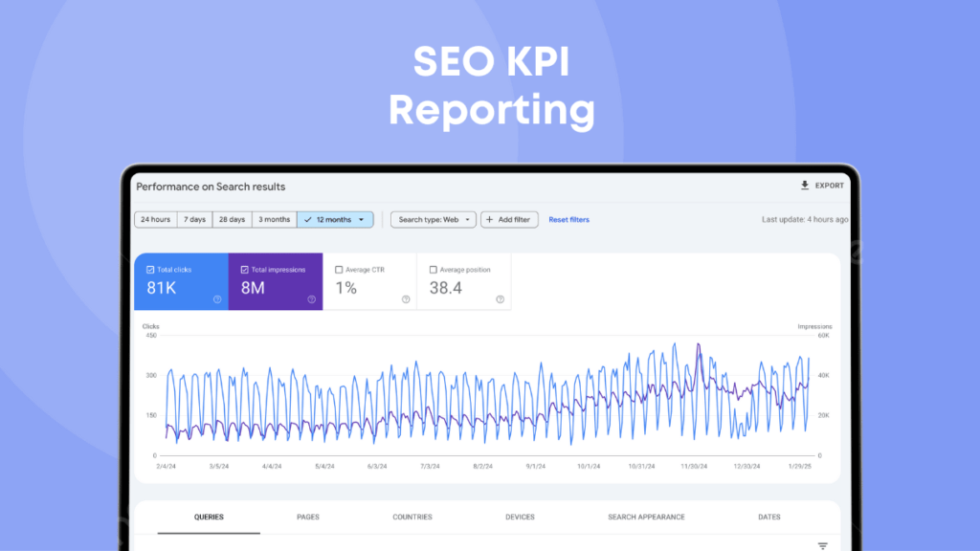Expand the Search type: Web dropdown
The width and height of the screenshot is (980, 551).
[x=433, y=219]
